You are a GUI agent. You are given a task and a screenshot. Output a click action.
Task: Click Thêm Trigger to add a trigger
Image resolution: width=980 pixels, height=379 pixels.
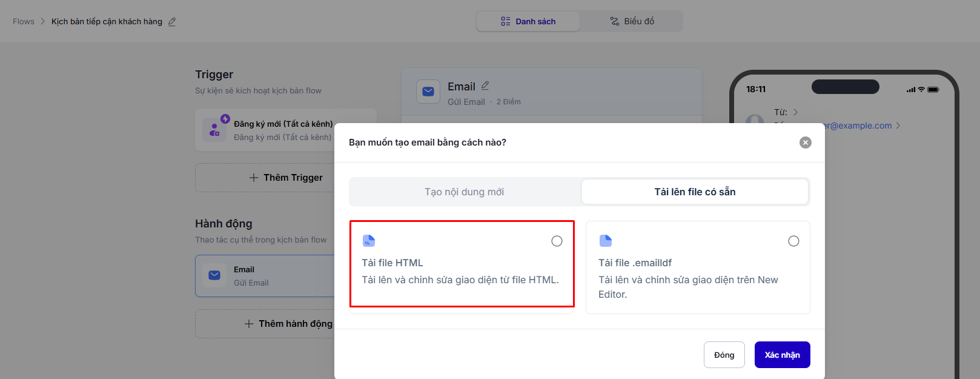[x=286, y=178]
